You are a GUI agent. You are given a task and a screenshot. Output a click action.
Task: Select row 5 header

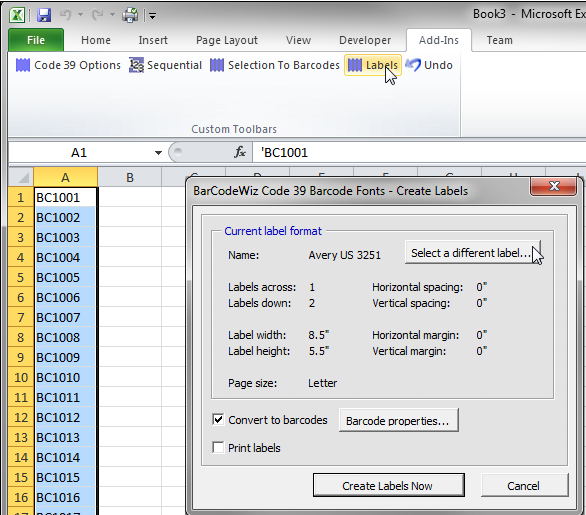(21, 277)
